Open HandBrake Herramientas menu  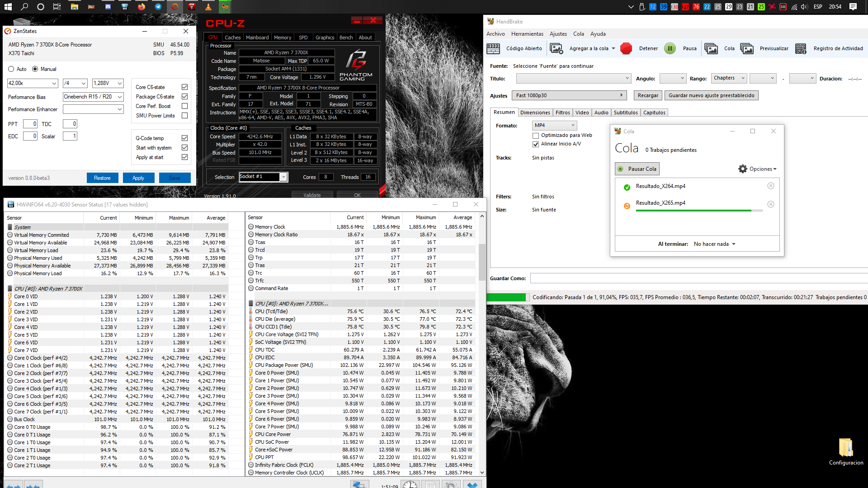click(x=527, y=34)
